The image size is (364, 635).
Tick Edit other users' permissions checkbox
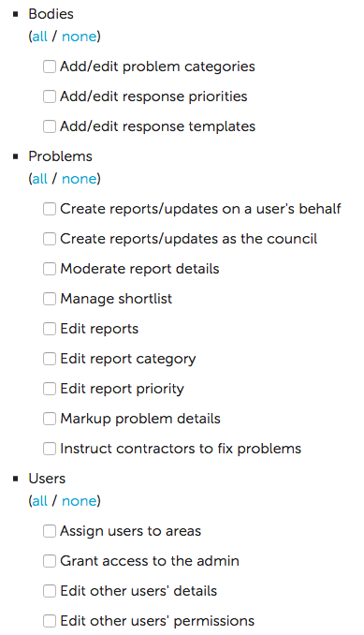point(50,621)
